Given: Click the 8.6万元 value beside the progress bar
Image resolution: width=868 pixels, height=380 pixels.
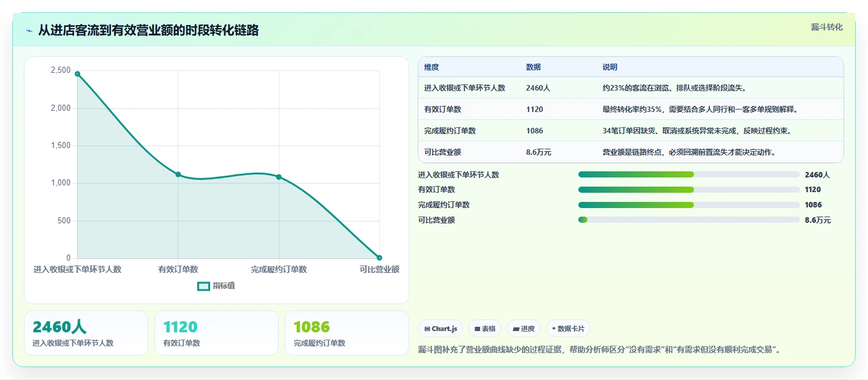Looking at the screenshot, I should (x=818, y=220).
